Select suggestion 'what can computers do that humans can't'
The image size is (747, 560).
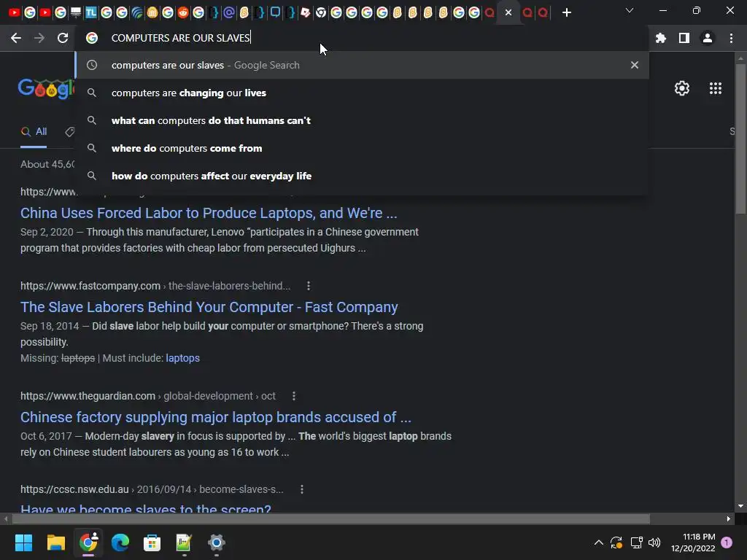pos(362,120)
